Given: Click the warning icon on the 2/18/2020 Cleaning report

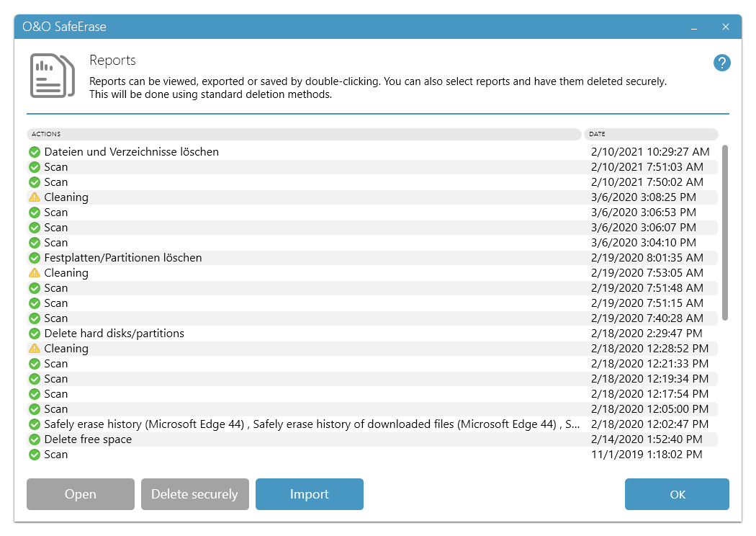Looking at the screenshot, I should [x=34, y=348].
